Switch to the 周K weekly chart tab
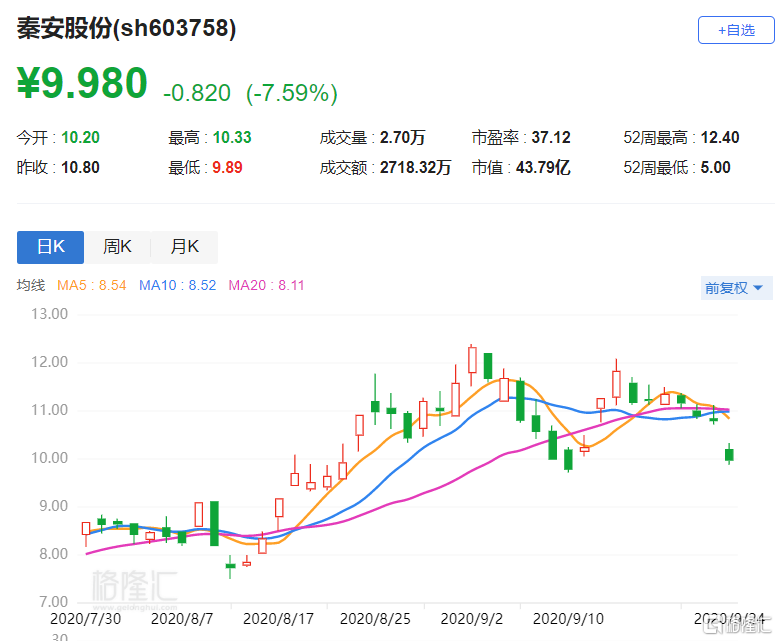 117,247
